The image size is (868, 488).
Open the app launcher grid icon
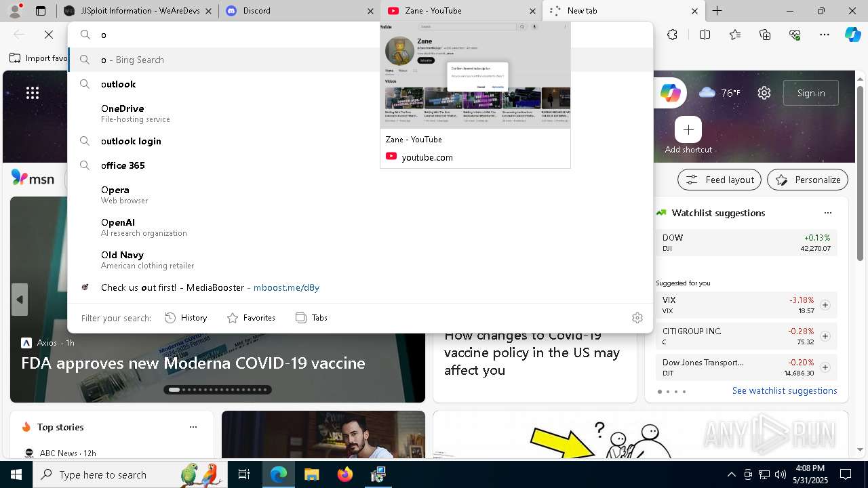coord(33,93)
